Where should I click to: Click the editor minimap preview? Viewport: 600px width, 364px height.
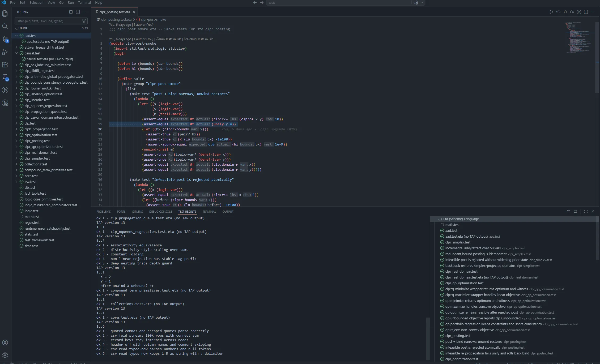coord(579,37)
